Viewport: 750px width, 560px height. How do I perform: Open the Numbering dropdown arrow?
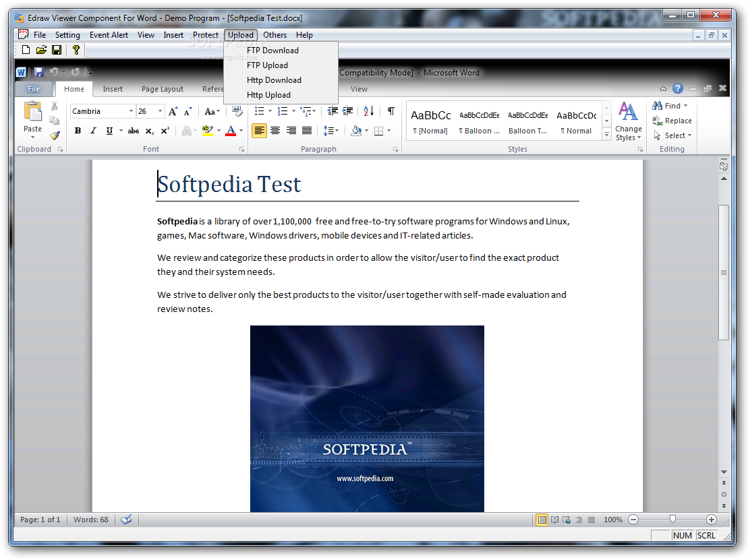click(x=293, y=111)
